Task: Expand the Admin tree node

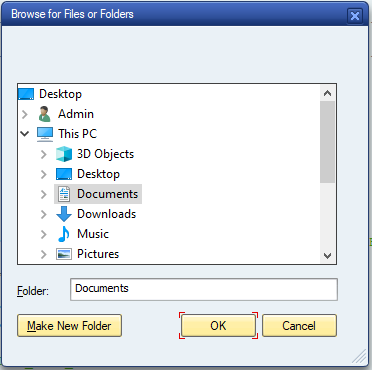Action: (x=25, y=114)
